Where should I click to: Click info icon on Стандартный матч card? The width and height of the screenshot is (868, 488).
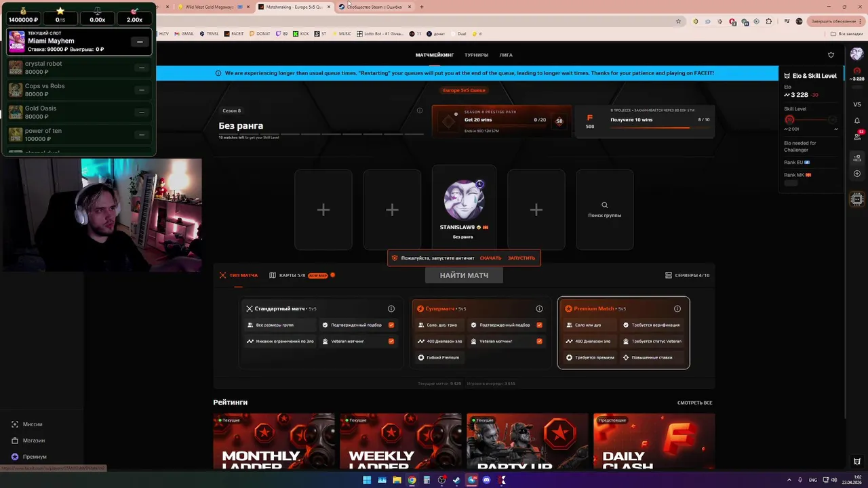[391, 308]
